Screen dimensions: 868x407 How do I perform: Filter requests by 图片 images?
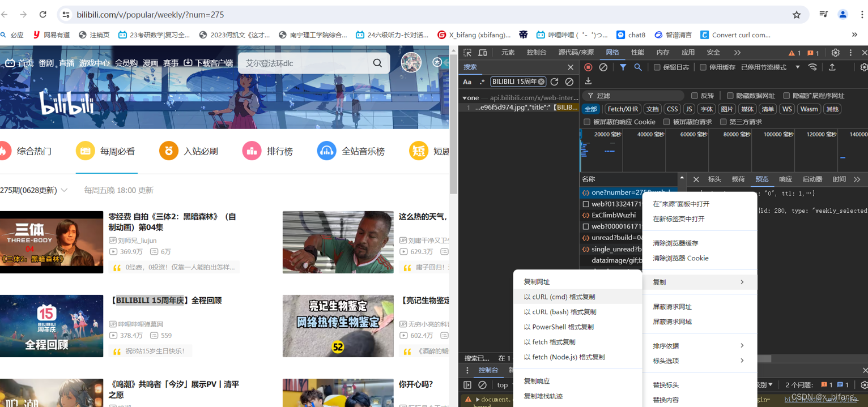pyautogui.click(x=727, y=109)
